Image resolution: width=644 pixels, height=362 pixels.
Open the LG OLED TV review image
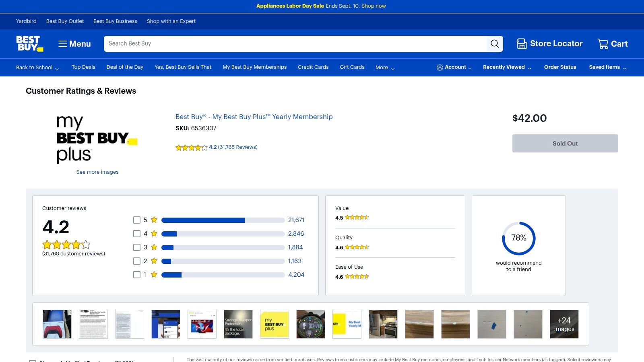pyautogui.click(x=202, y=324)
